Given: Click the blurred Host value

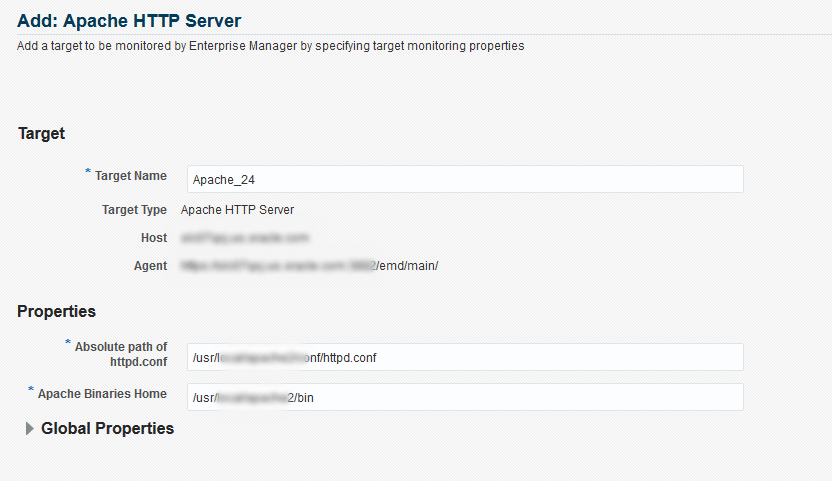Looking at the screenshot, I should point(245,238).
